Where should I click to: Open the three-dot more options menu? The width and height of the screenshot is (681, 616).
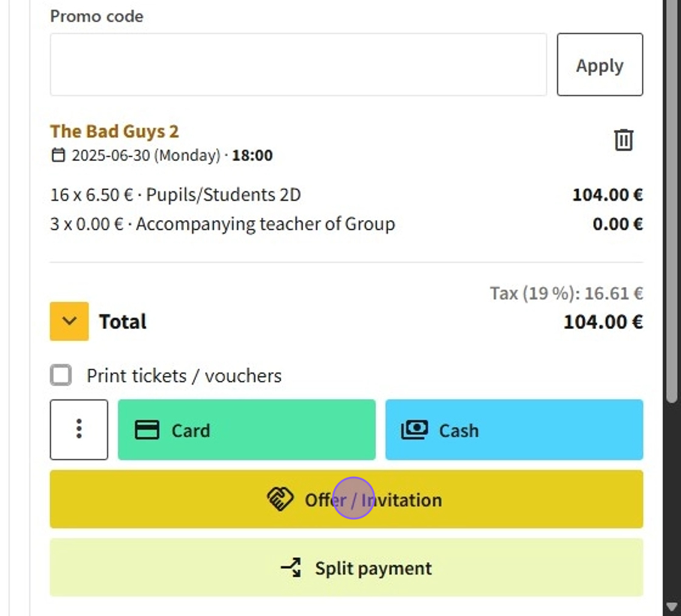point(79,430)
